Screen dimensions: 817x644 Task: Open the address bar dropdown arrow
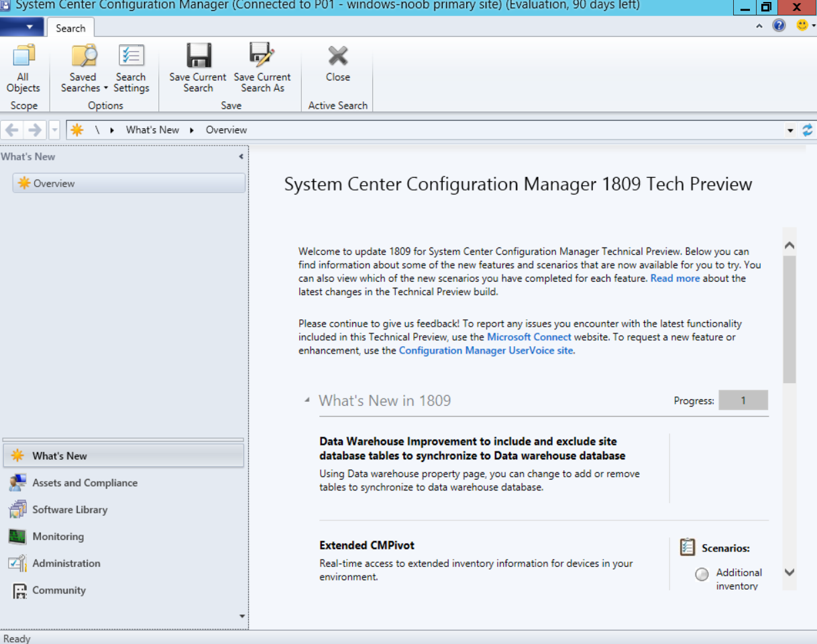tap(791, 130)
